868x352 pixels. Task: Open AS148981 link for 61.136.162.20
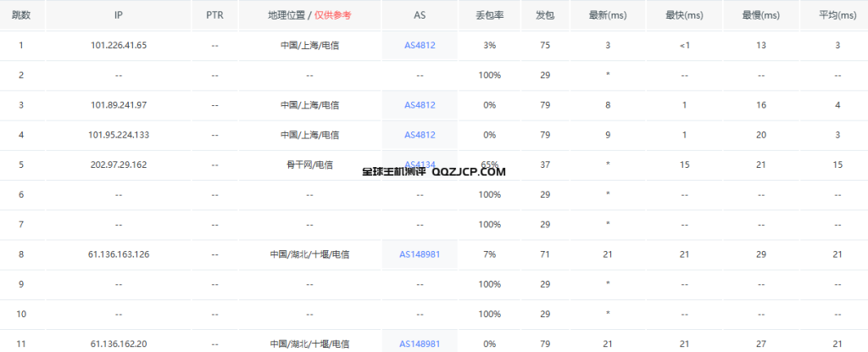pos(420,344)
